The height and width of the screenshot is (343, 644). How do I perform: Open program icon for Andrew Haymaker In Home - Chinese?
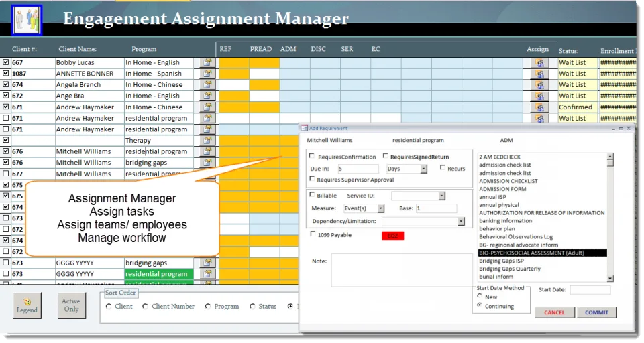click(207, 107)
